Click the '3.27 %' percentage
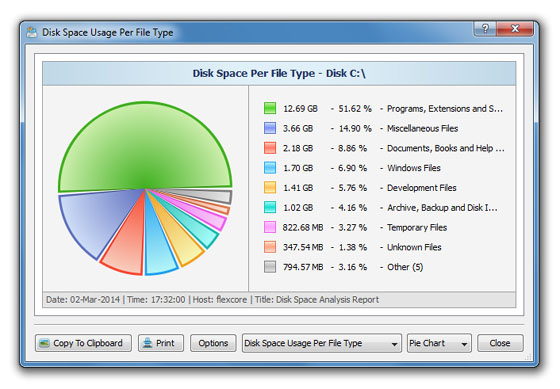Image resolution: width=560 pixels, height=389 pixels. pos(352,228)
